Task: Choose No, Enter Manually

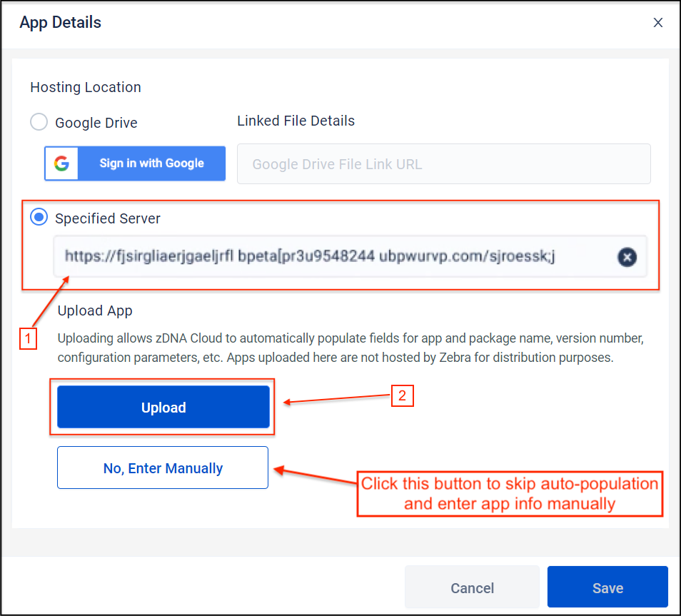Action: pos(163,468)
